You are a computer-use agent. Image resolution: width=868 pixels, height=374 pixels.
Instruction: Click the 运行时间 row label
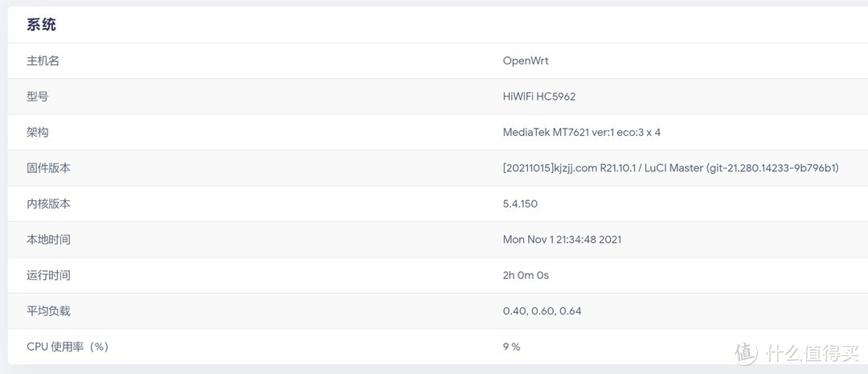coord(48,275)
